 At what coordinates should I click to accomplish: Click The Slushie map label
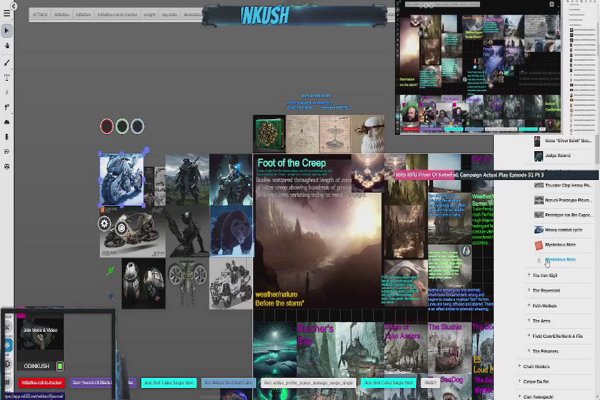pos(445,327)
